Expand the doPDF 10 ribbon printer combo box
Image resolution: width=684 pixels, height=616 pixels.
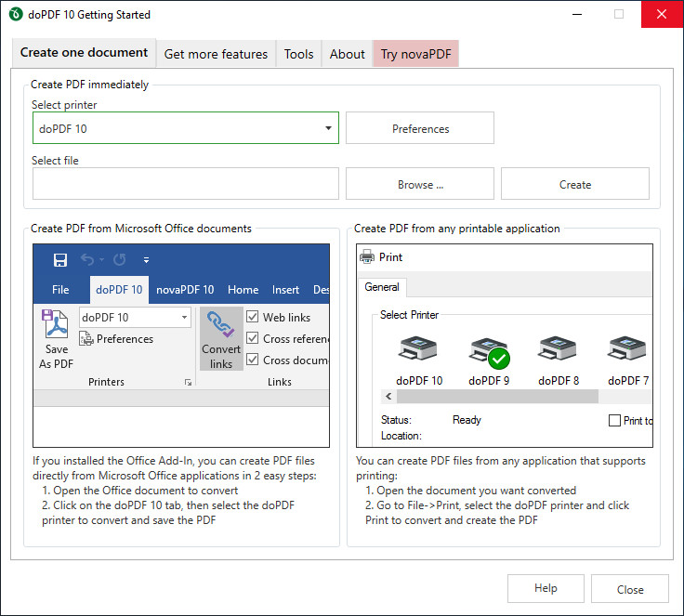pos(136,317)
